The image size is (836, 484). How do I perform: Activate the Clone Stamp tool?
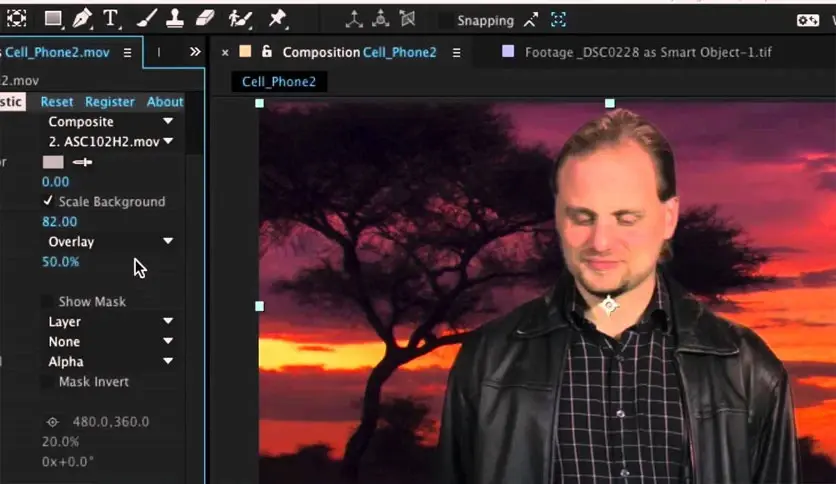tap(174, 18)
